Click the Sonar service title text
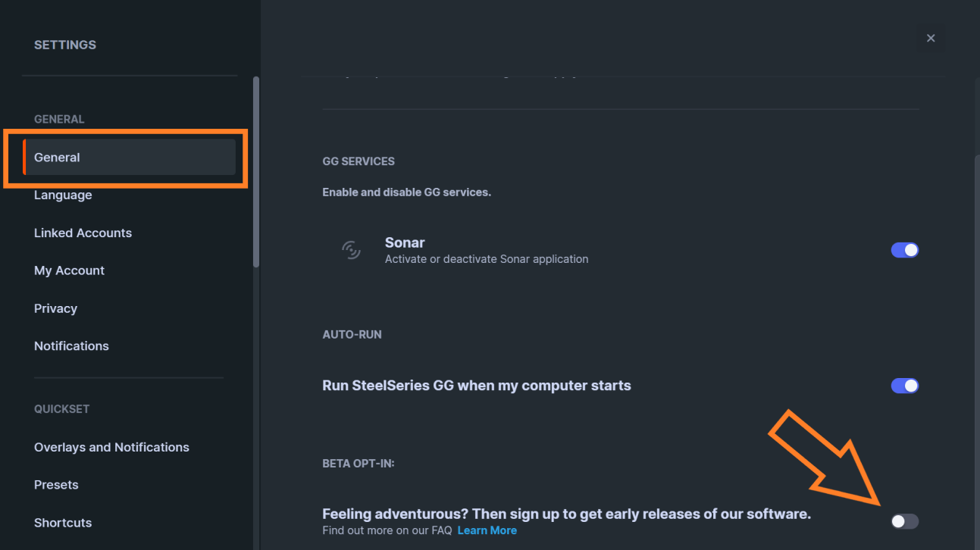The width and height of the screenshot is (980, 550). (405, 242)
